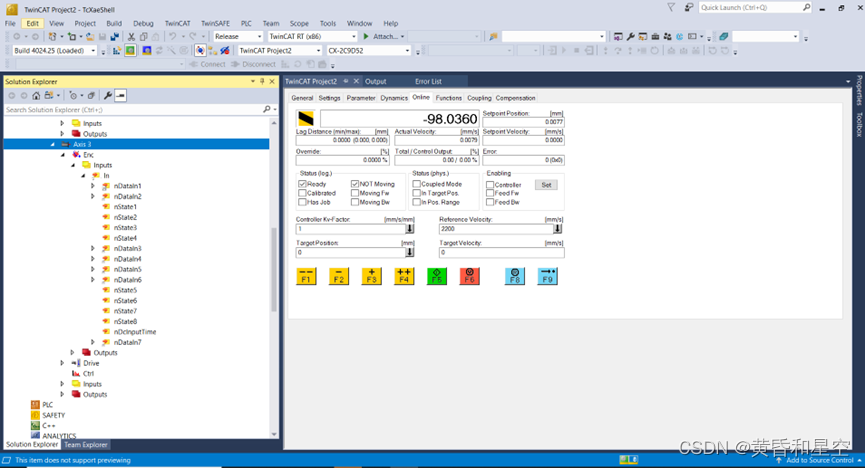Click the blue F8 reset button
This screenshot has height=468, width=865.
tap(515, 276)
